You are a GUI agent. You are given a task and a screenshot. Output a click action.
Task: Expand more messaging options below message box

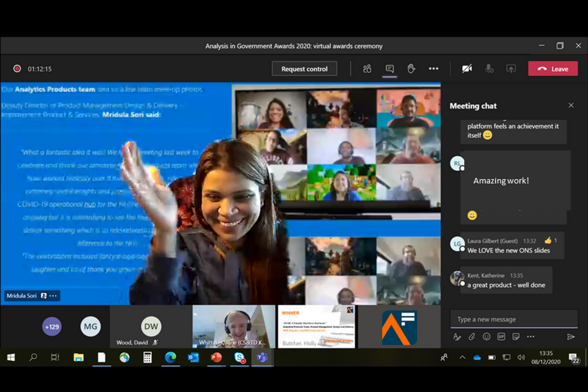[530, 336]
